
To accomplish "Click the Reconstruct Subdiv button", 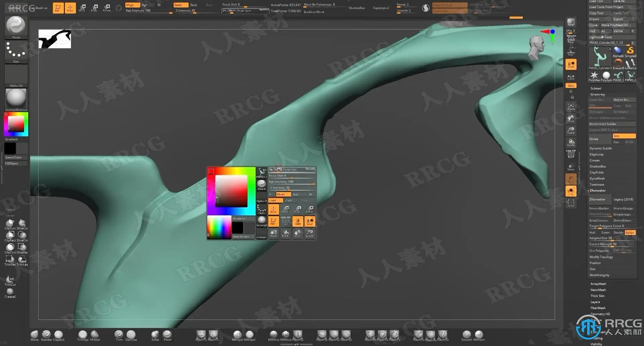I will (612, 124).
